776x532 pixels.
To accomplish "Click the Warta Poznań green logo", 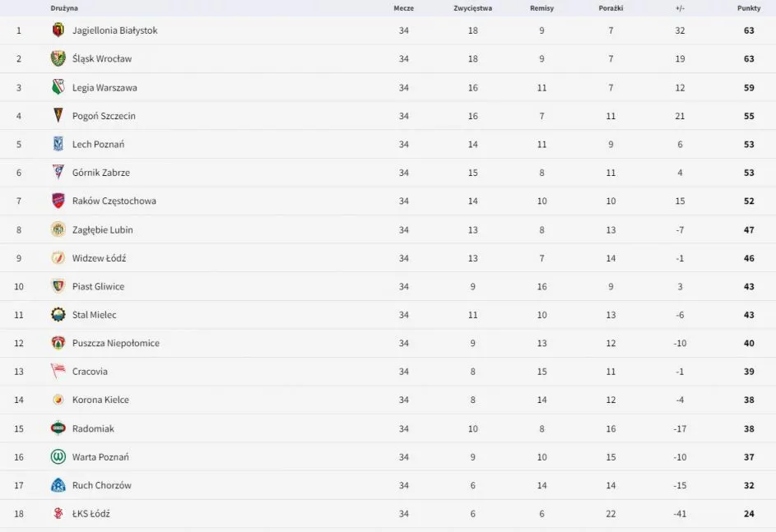I will coord(58,456).
